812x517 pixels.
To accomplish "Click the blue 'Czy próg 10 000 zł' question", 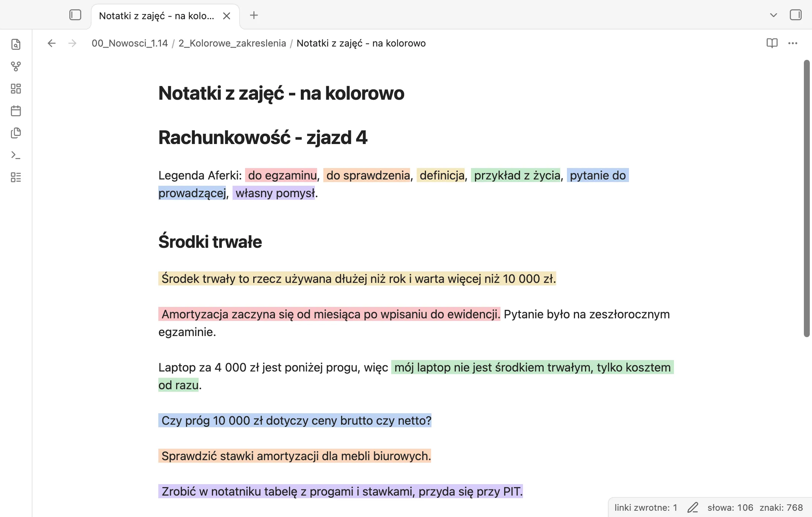I will click(295, 420).
